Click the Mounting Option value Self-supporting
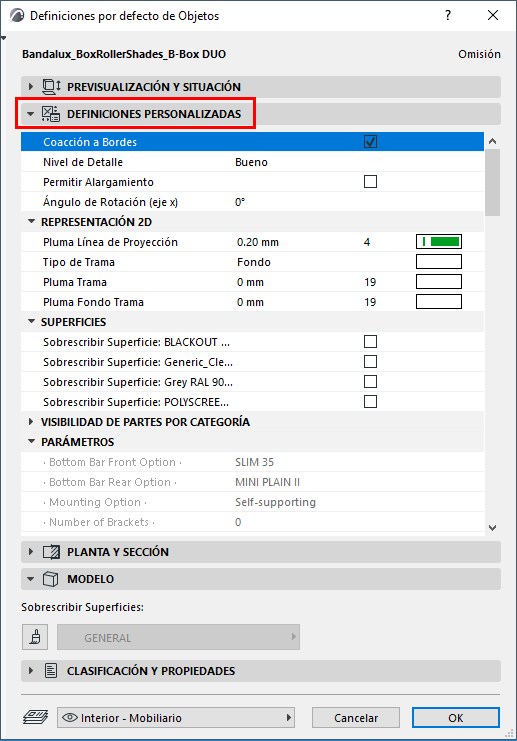The height and width of the screenshot is (741, 517). tap(276, 502)
